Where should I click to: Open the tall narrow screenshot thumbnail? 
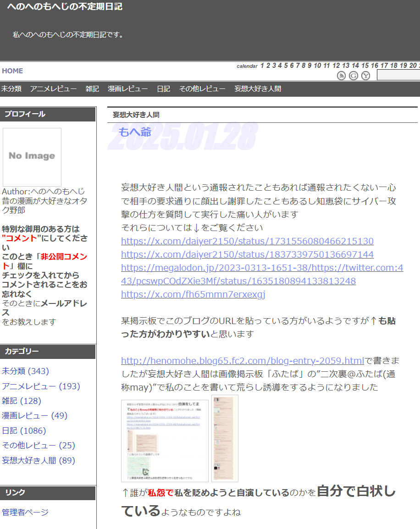225,438
